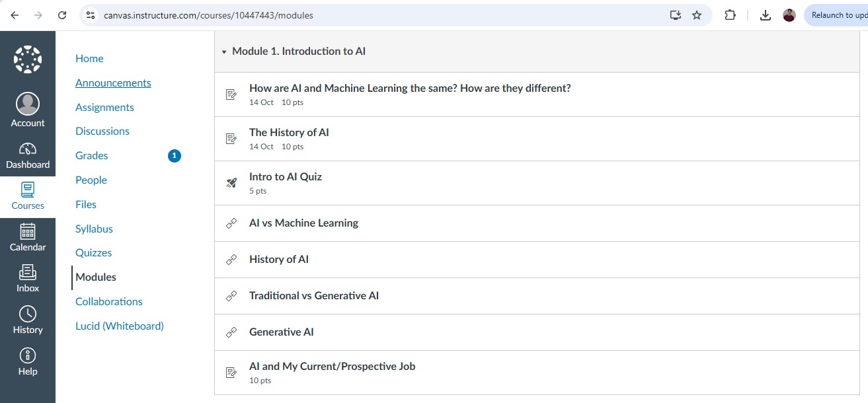Click the Courses book icon
This screenshot has width=868, height=403.
[x=28, y=190]
